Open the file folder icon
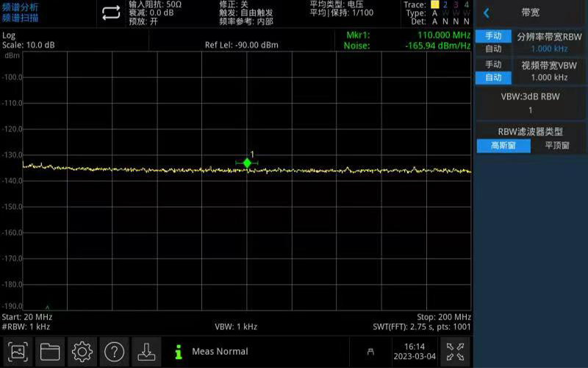This screenshot has width=588, height=368. pyautogui.click(x=50, y=352)
